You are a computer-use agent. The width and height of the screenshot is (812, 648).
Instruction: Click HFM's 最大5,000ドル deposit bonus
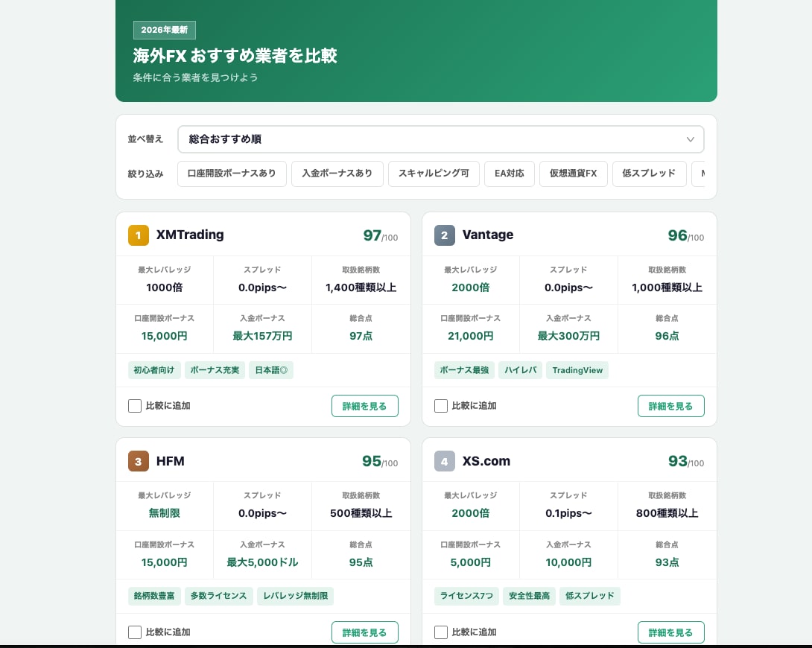(x=262, y=562)
